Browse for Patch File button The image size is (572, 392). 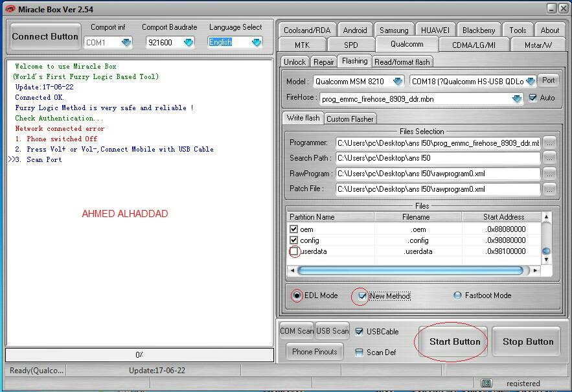point(549,189)
